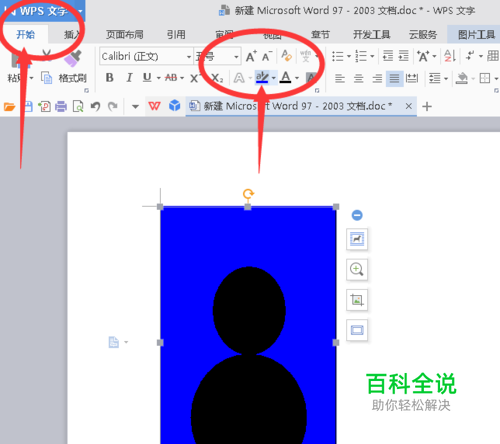
Task: Open the red WPS home icon
Action: click(154, 106)
